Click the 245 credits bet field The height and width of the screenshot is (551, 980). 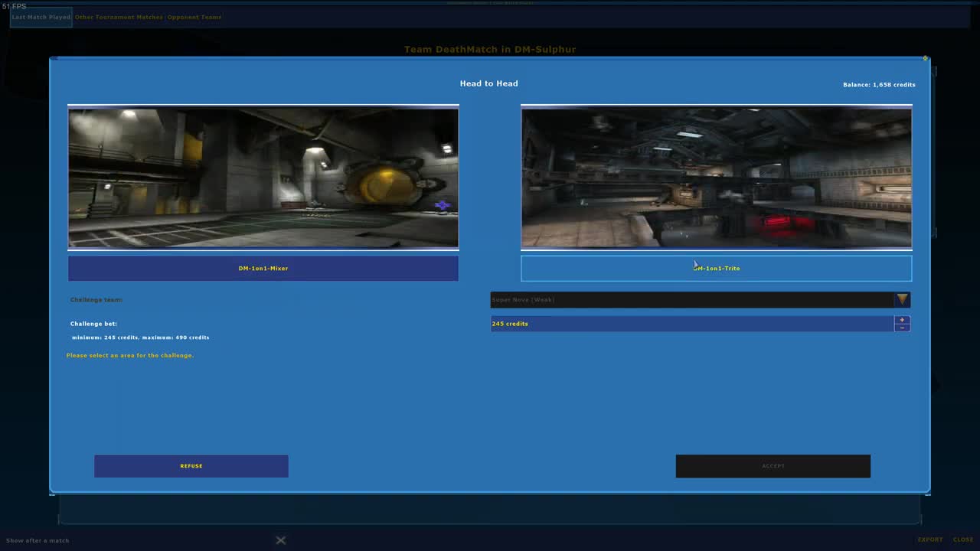(692, 324)
